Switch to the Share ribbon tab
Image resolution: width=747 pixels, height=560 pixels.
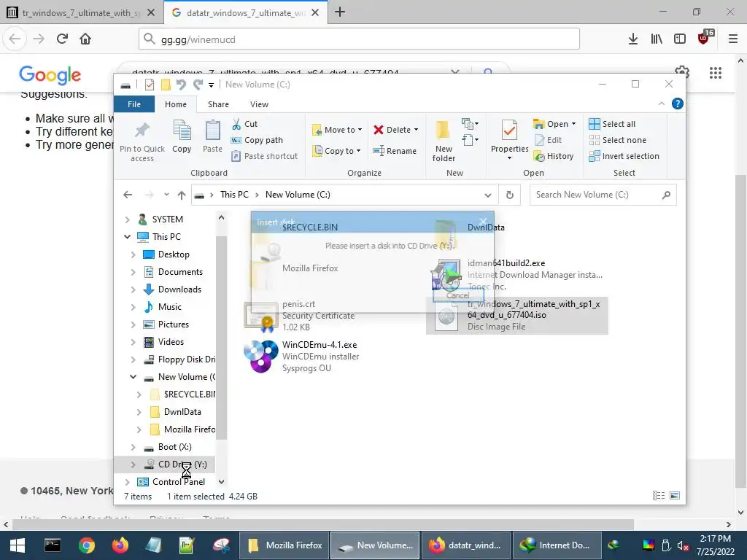[218, 104]
